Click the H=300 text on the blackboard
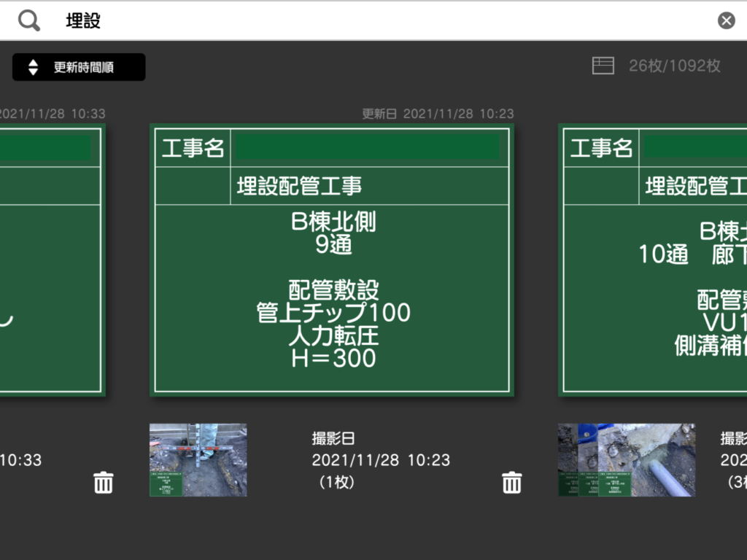 333,358
